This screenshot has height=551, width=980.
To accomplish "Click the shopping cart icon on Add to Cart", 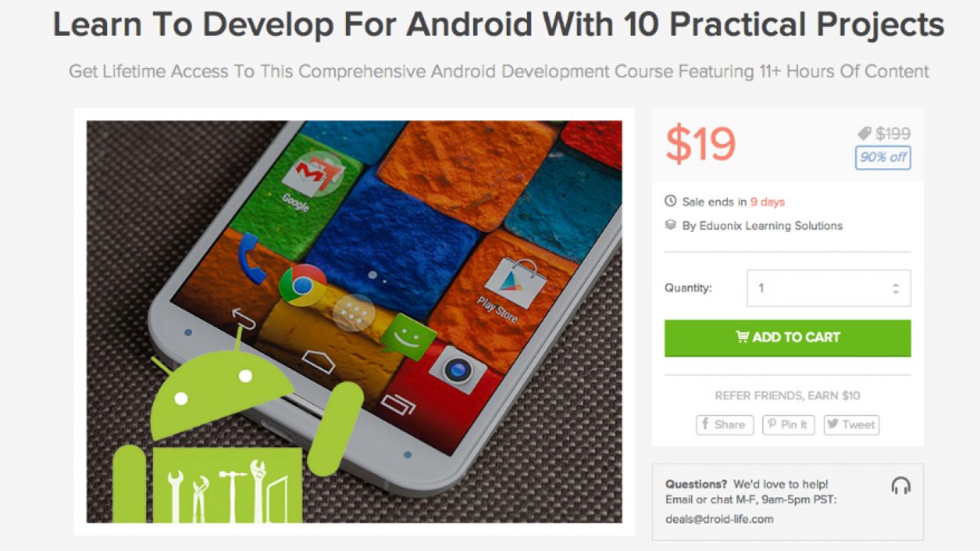I will [742, 337].
